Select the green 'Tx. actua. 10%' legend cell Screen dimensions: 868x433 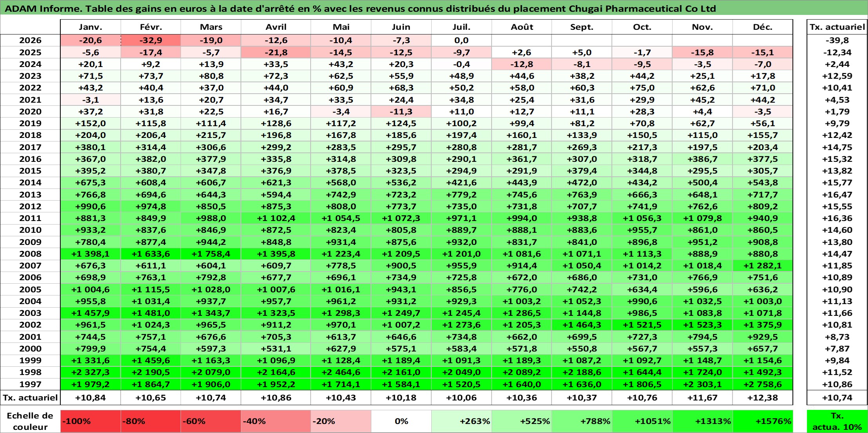tap(837, 421)
